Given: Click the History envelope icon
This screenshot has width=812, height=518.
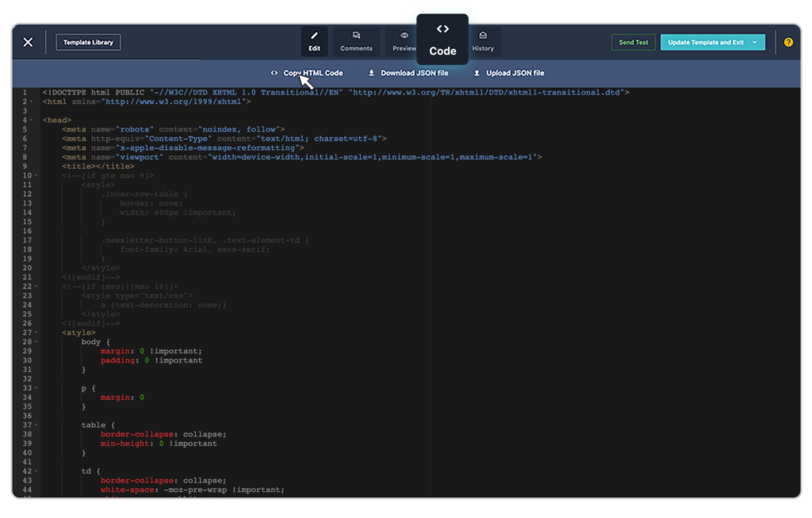Looking at the screenshot, I should tap(483, 36).
